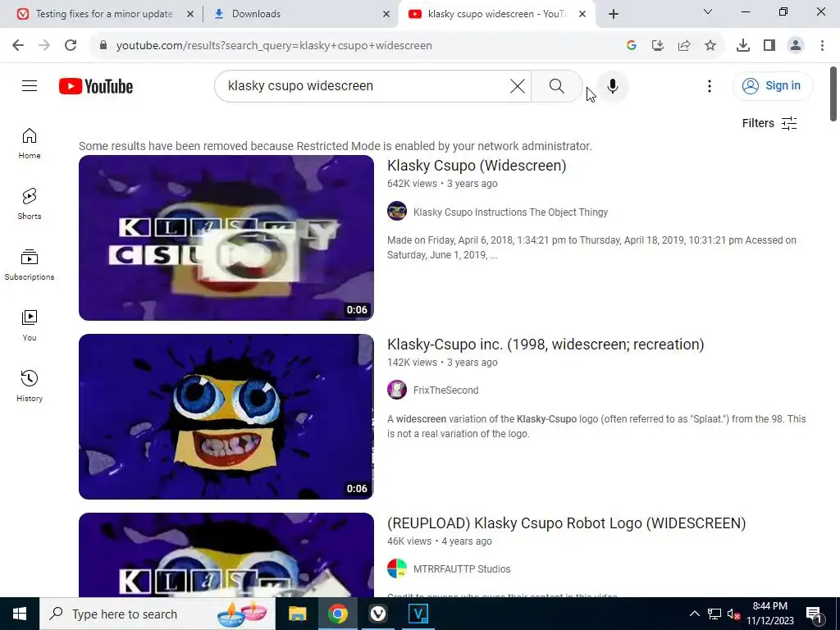Click MTRRFAUTTP Studios channel avatar

pyautogui.click(x=397, y=568)
